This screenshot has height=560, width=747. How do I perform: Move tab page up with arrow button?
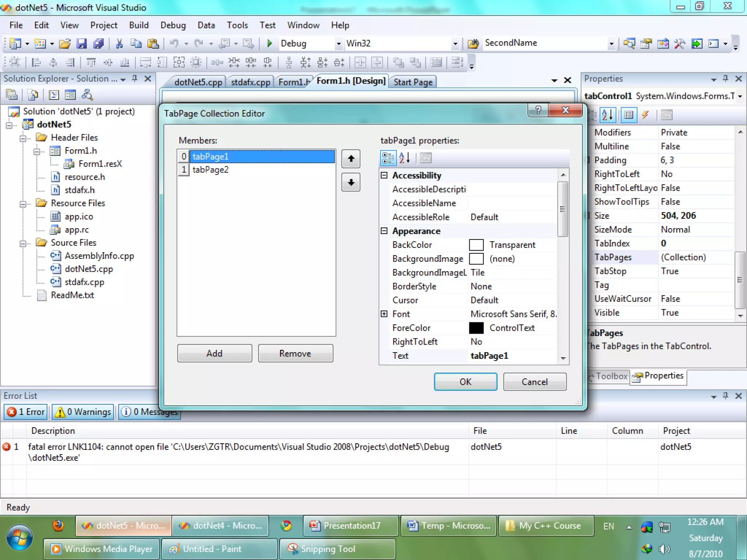coord(351,159)
